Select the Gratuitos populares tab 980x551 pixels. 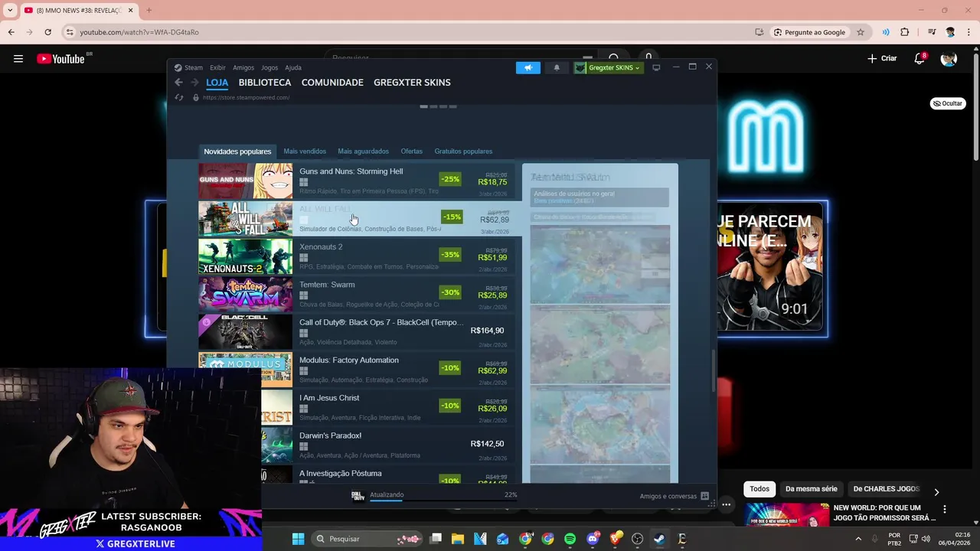(x=463, y=152)
